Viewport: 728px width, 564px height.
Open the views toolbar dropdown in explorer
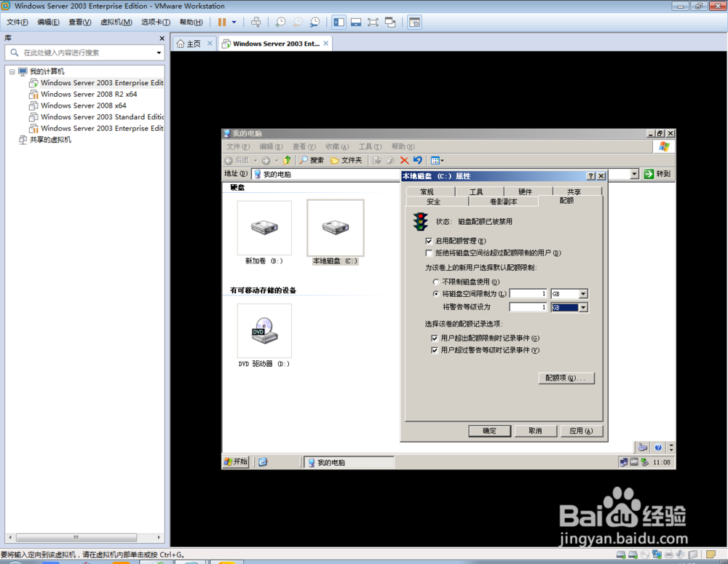[438, 161]
